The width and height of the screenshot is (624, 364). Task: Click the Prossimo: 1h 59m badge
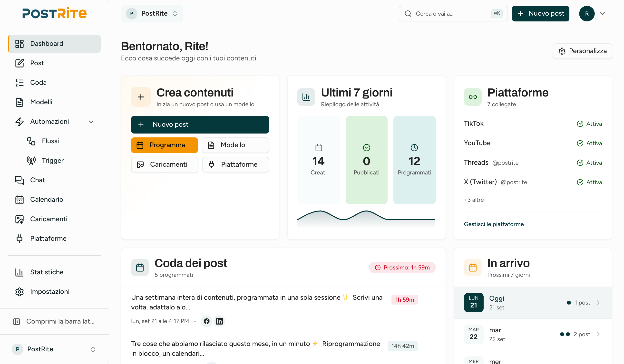[402, 268]
